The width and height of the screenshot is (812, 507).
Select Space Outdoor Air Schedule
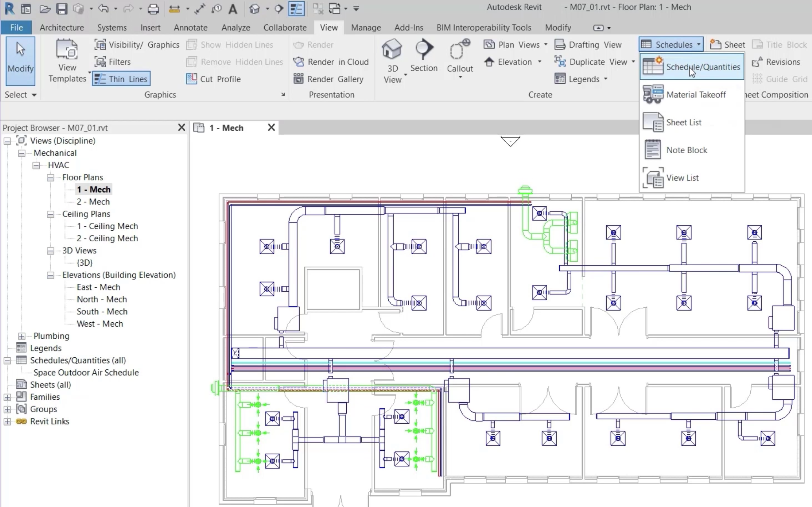(x=86, y=372)
